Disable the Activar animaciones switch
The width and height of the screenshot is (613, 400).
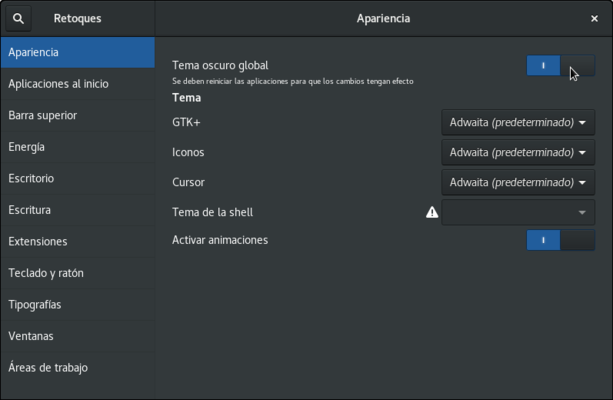coord(560,240)
